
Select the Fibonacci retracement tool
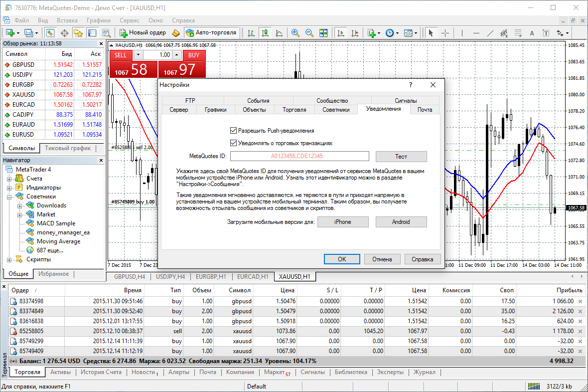(x=517, y=33)
